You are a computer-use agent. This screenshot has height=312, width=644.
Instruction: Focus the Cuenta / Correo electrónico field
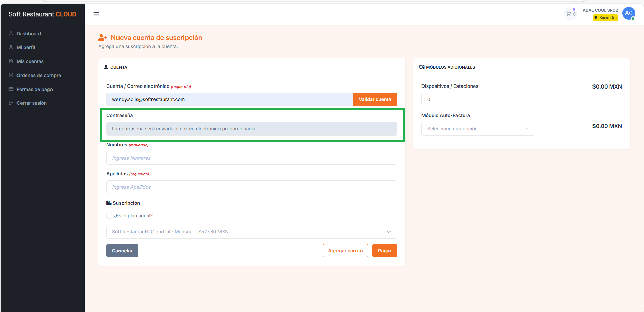pos(230,99)
